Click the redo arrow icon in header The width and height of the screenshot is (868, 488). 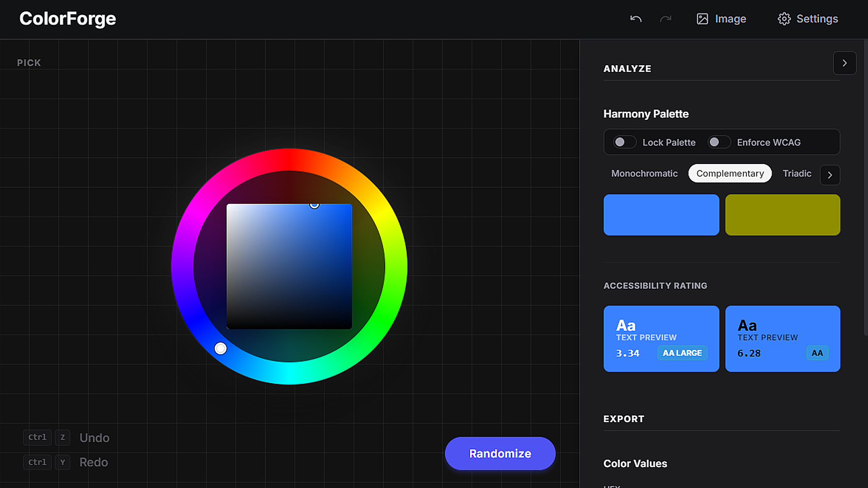[665, 19]
